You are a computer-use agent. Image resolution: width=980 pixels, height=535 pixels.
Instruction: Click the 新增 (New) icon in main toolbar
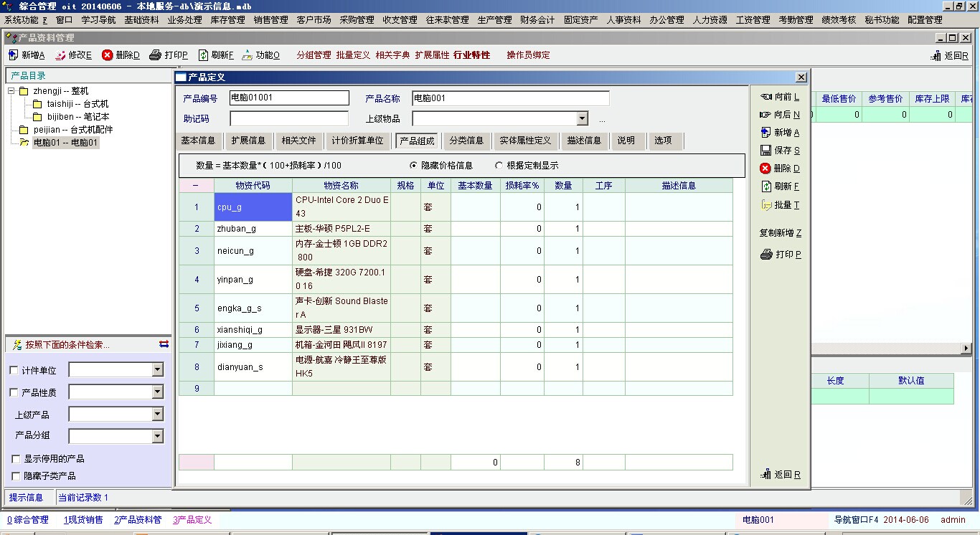13,55
